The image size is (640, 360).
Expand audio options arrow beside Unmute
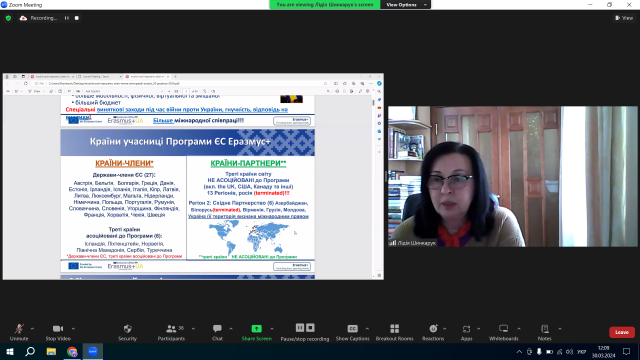[32, 329]
